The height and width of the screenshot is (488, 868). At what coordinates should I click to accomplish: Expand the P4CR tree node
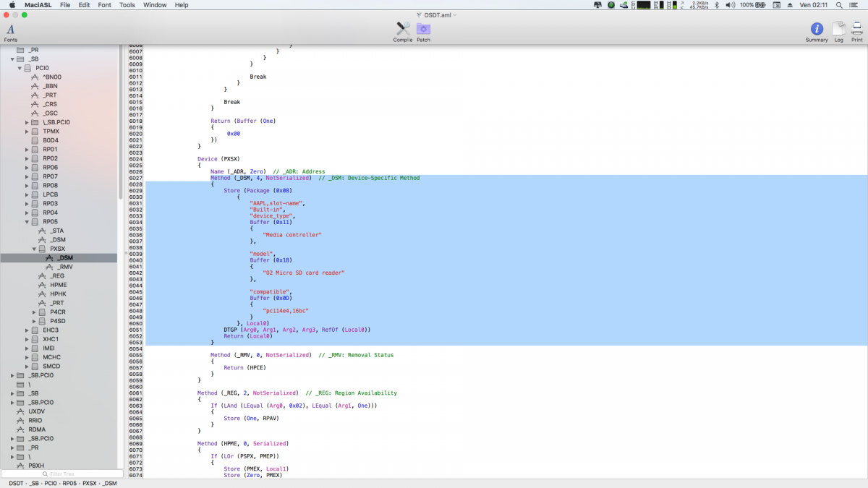tap(34, 312)
